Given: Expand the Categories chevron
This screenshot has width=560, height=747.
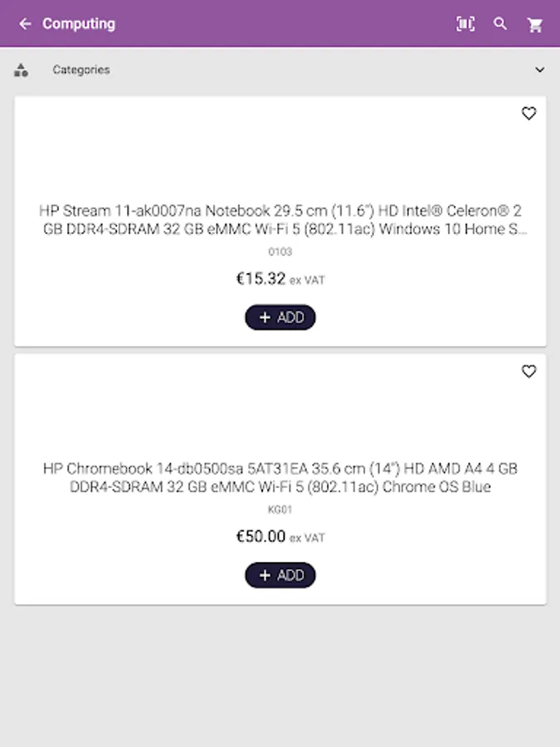Looking at the screenshot, I should click(539, 70).
